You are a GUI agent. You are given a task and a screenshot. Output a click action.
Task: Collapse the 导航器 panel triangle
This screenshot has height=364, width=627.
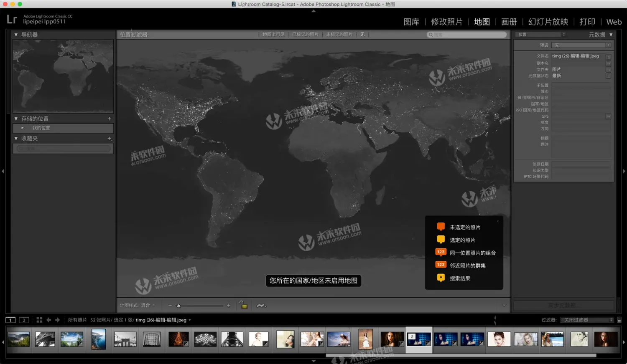(x=16, y=35)
